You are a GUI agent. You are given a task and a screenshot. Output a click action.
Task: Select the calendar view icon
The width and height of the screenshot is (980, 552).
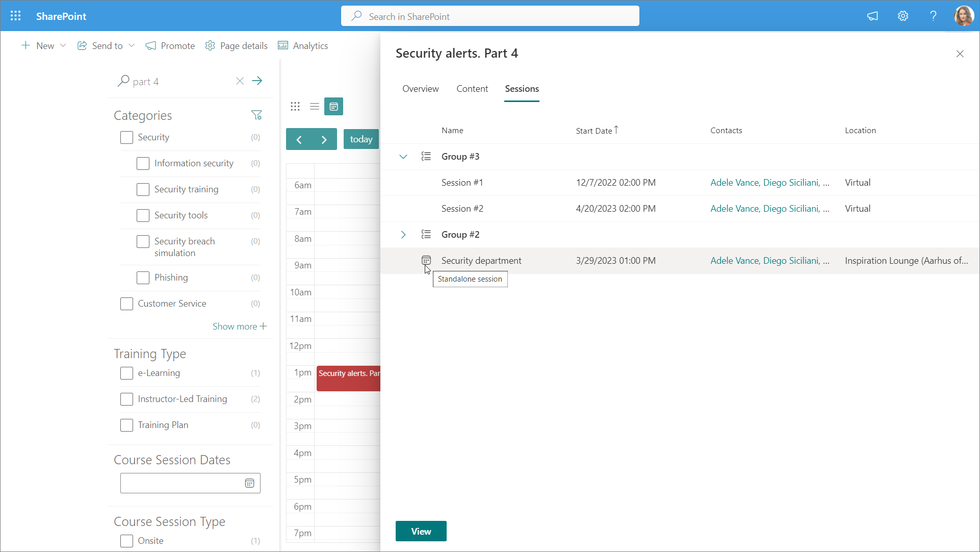coord(334,107)
